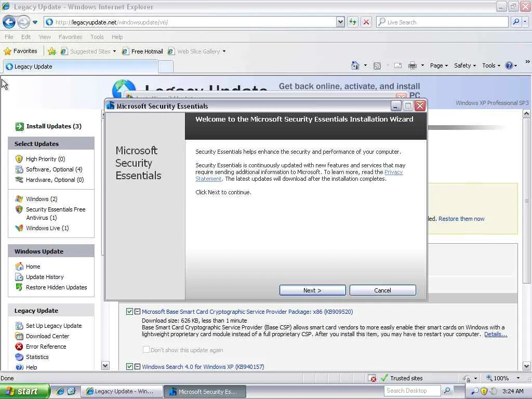This screenshot has width=532, height=399.
Task: Click Next in the Security Essentials wizard
Action: [x=312, y=290]
